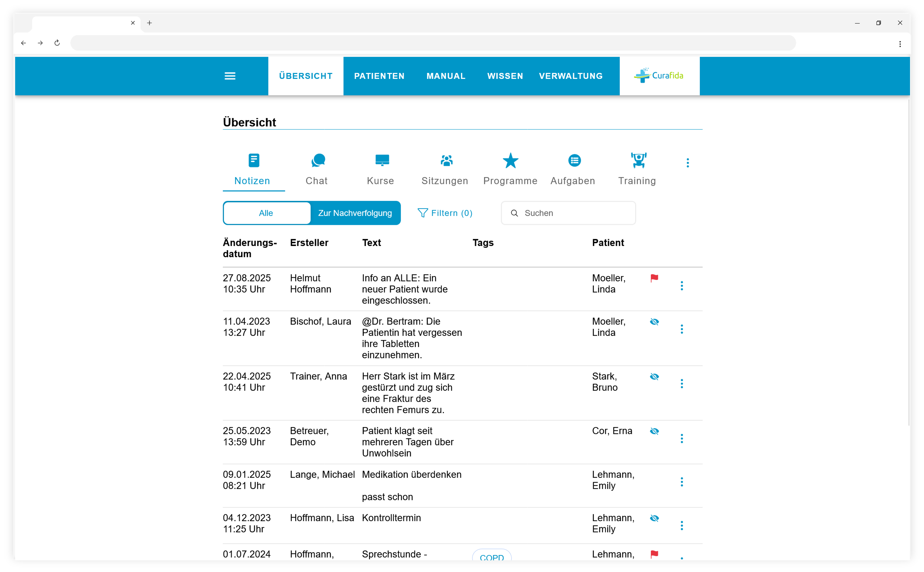Click patient 'Moeller, Linda' in 27.08.2025 row

click(x=608, y=284)
